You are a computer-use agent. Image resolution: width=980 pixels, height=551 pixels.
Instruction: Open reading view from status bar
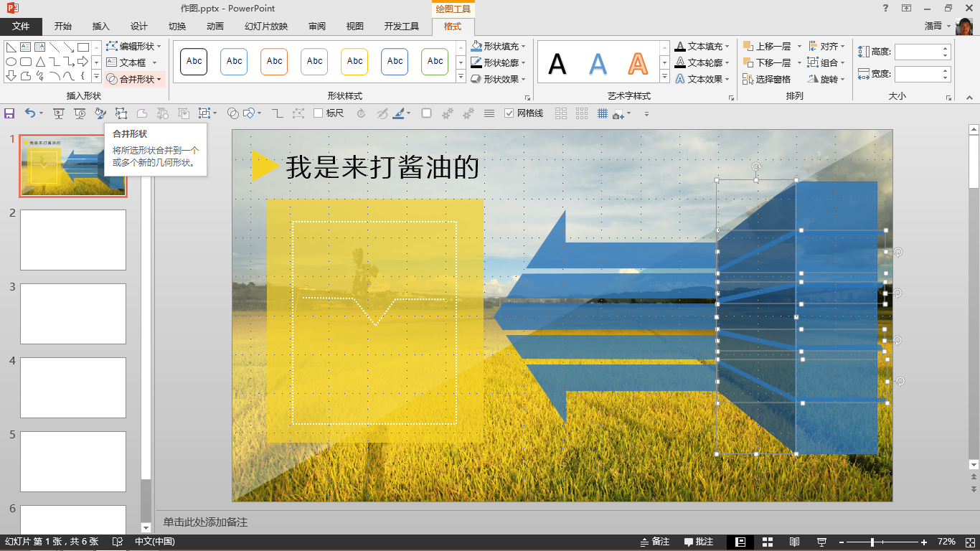794,542
